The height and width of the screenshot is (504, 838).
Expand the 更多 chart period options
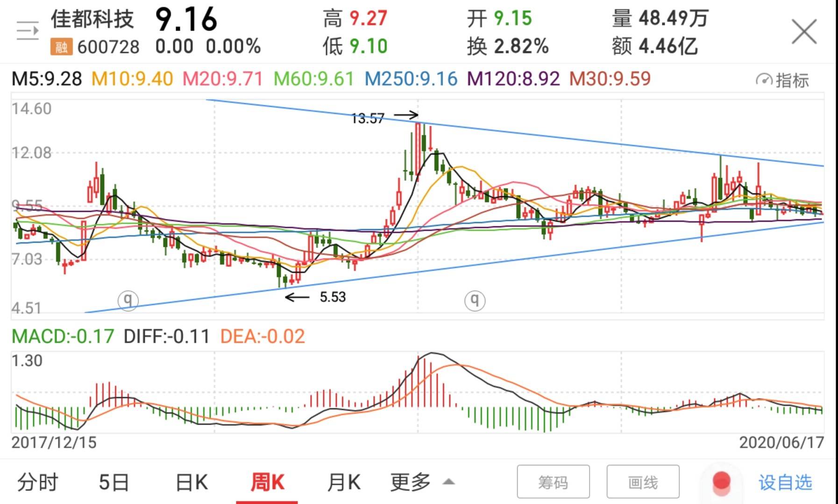click(415, 482)
